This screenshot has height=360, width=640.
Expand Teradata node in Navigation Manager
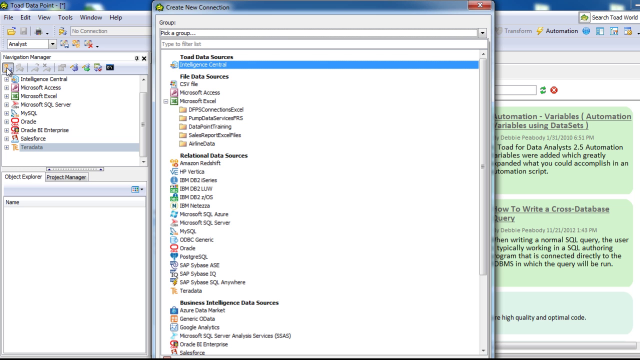(x=7, y=147)
